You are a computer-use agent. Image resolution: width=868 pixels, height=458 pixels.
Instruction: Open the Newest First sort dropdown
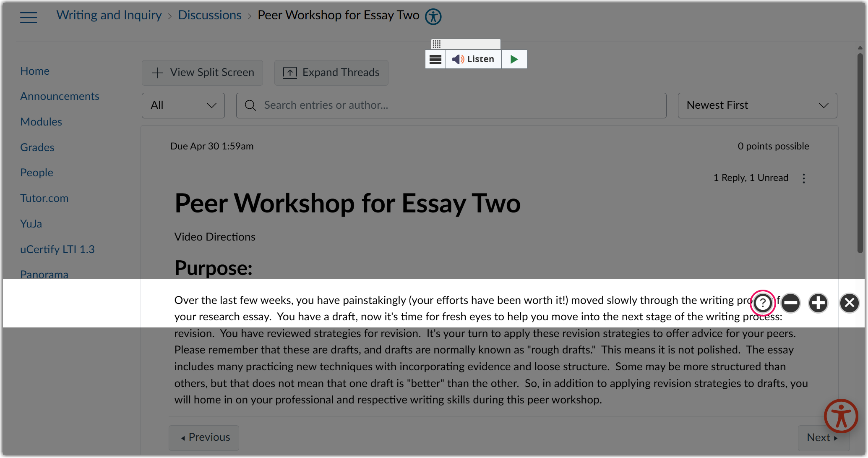pos(757,105)
